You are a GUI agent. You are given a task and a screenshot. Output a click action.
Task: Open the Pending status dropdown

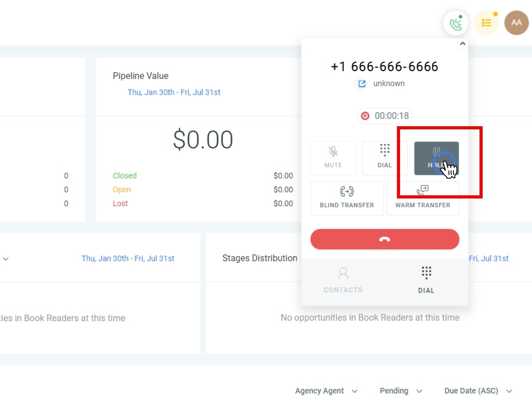tap(401, 391)
